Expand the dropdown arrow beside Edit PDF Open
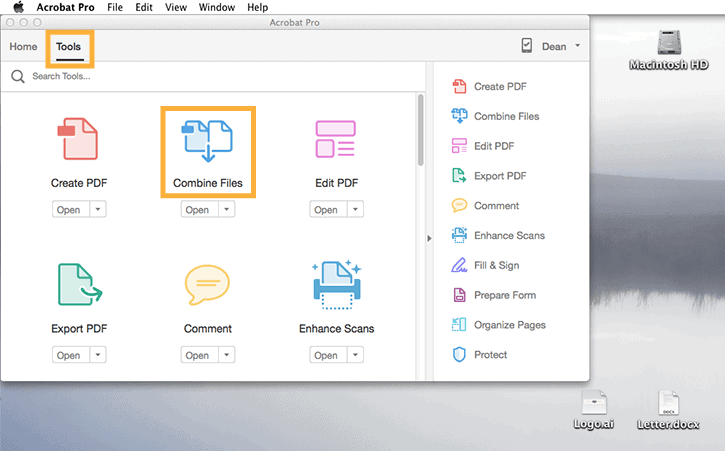 (355, 209)
